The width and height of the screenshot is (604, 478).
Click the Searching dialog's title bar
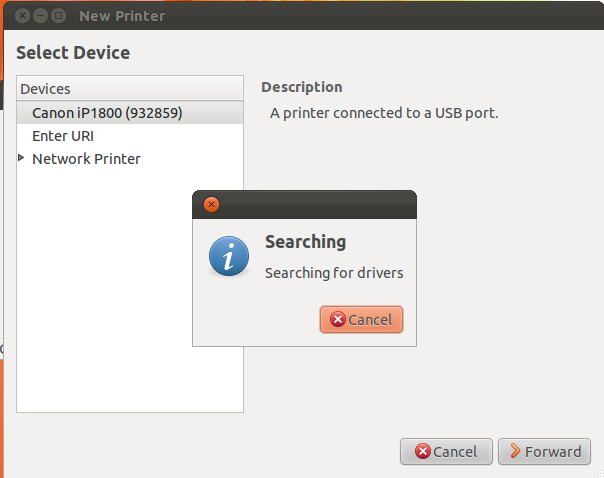pyautogui.click(x=310, y=205)
